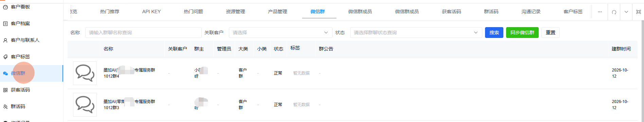
Task: Open the 状态 group status dropdown
Action: (x=416, y=33)
